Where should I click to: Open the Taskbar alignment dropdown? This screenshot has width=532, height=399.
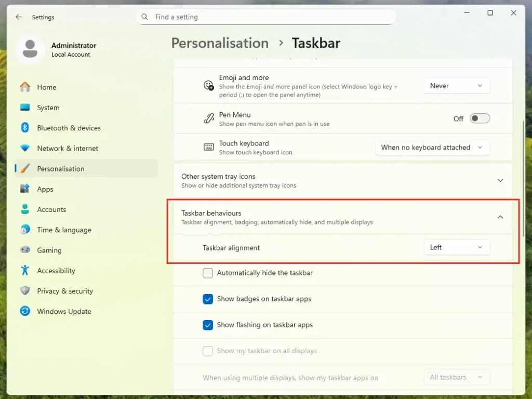pos(457,247)
